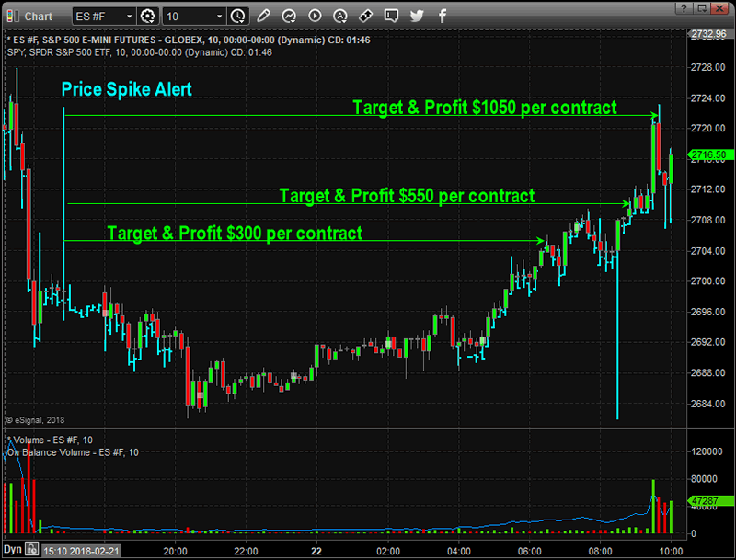
Task: Click the 20:00 time axis label
Action: pyautogui.click(x=175, y=551)
